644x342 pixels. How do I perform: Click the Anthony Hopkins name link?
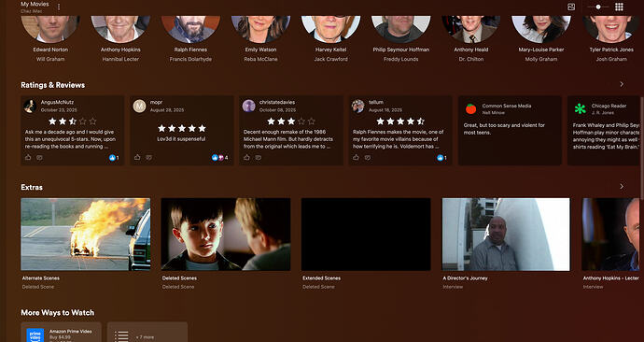tap(120, 50)
